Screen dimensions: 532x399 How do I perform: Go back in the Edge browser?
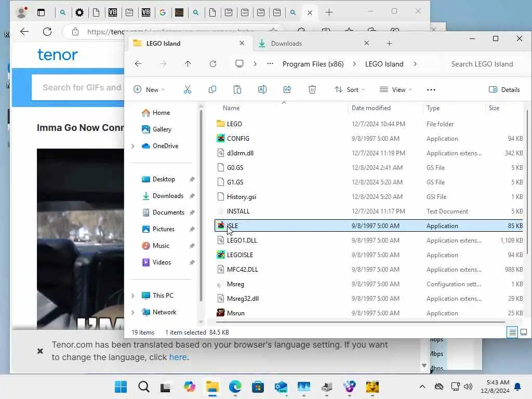click(x=24, y=32)
